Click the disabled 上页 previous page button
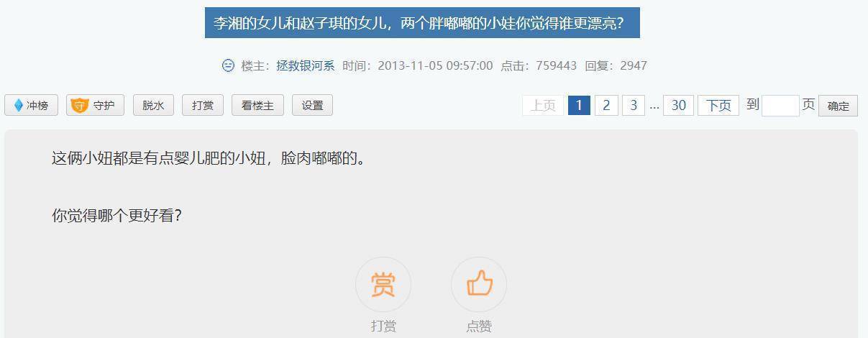The height and width of the screenshot is (338, 868). (543, 106)
